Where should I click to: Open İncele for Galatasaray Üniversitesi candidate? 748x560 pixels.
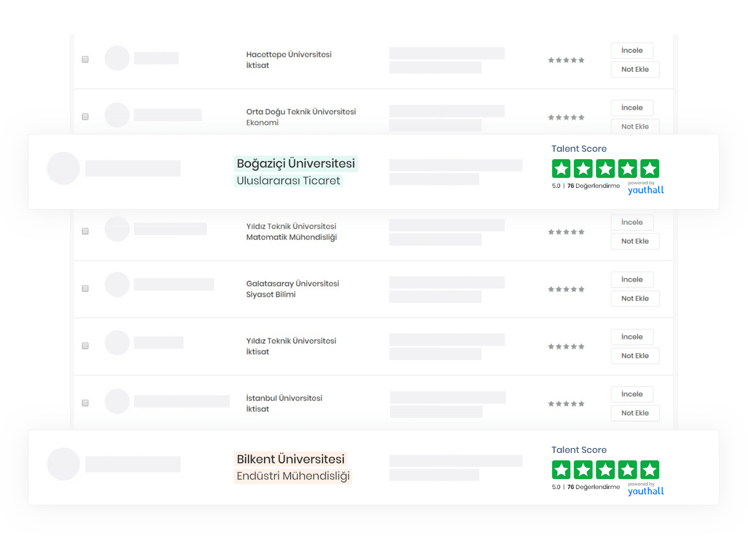tap(632, 279)
